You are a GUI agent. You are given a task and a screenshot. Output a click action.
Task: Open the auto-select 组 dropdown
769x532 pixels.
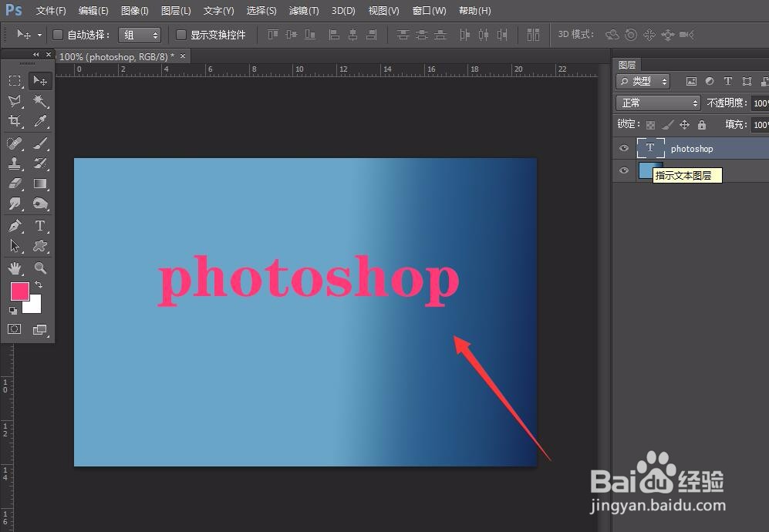[x=140, y=35]
